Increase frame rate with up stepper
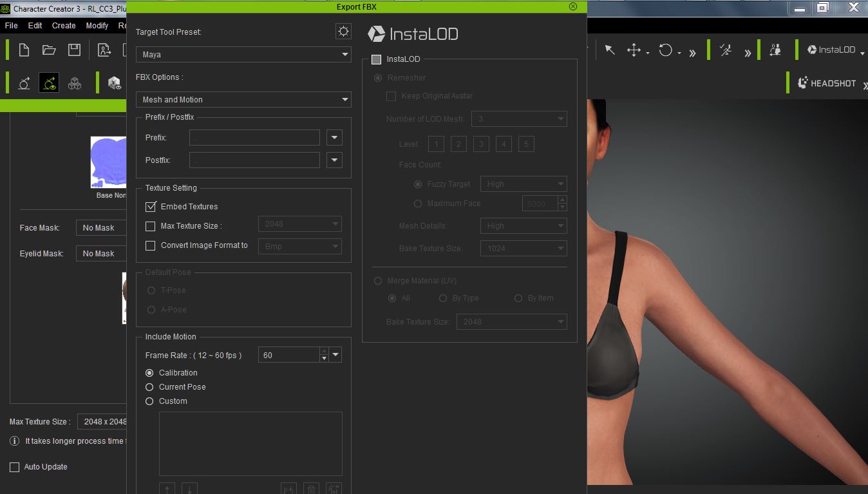The height and width of the screenshot is (494, 868). pos(324,351)
